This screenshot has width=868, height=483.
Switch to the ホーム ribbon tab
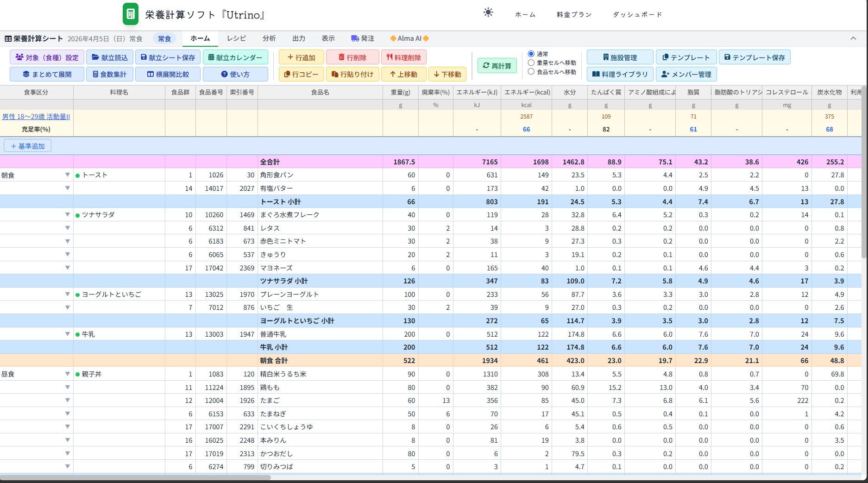[200, 38]
